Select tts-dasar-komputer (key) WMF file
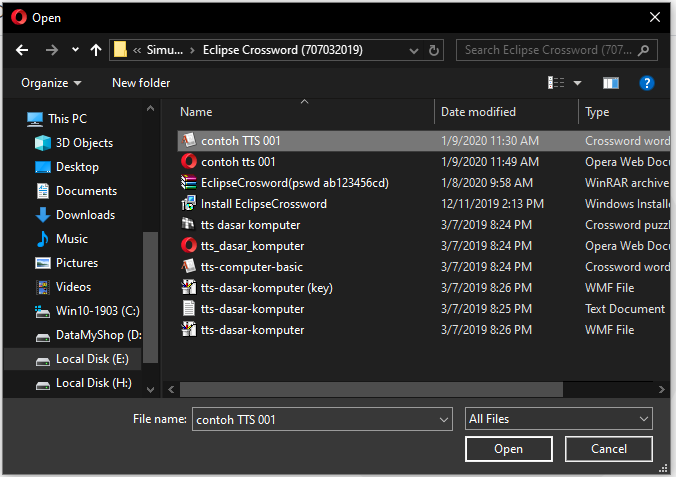 (423, 288)
